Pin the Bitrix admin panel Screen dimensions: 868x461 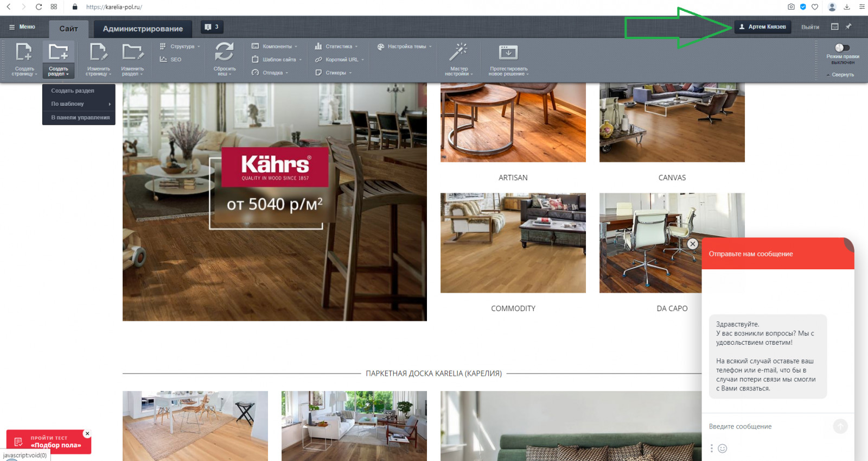pyautogui.click(x=849, y=27)
